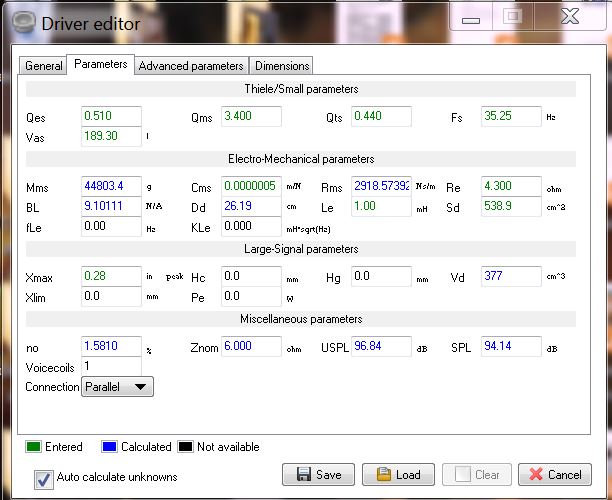Click the black Not available swatch

click(185, 447)
